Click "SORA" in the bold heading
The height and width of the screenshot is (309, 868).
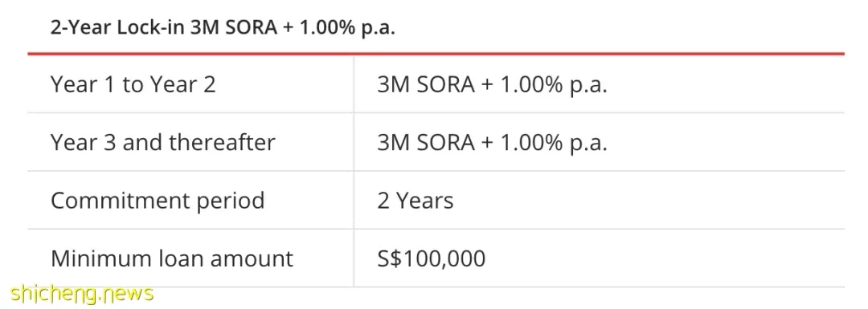tap(252, 27)
